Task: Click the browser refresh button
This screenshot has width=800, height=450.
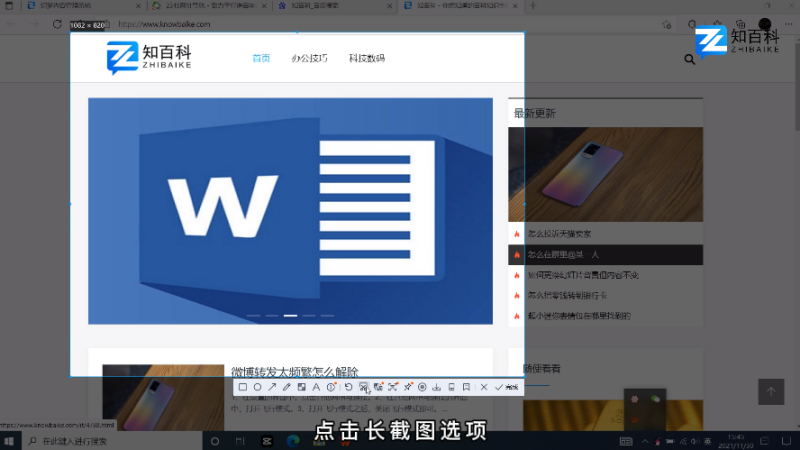Action: (x=57, y=24)
